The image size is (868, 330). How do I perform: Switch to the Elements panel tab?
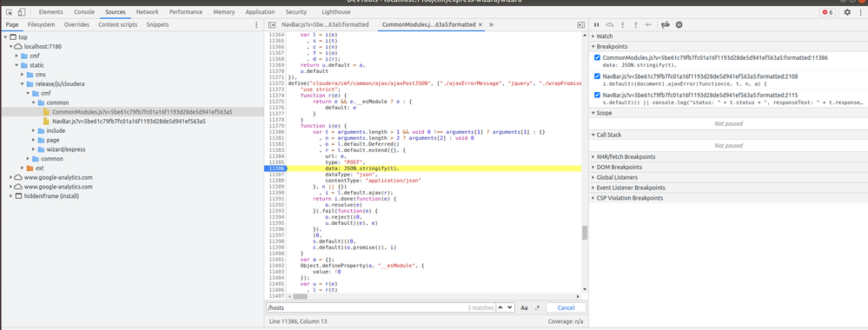(x=51, y=12)
